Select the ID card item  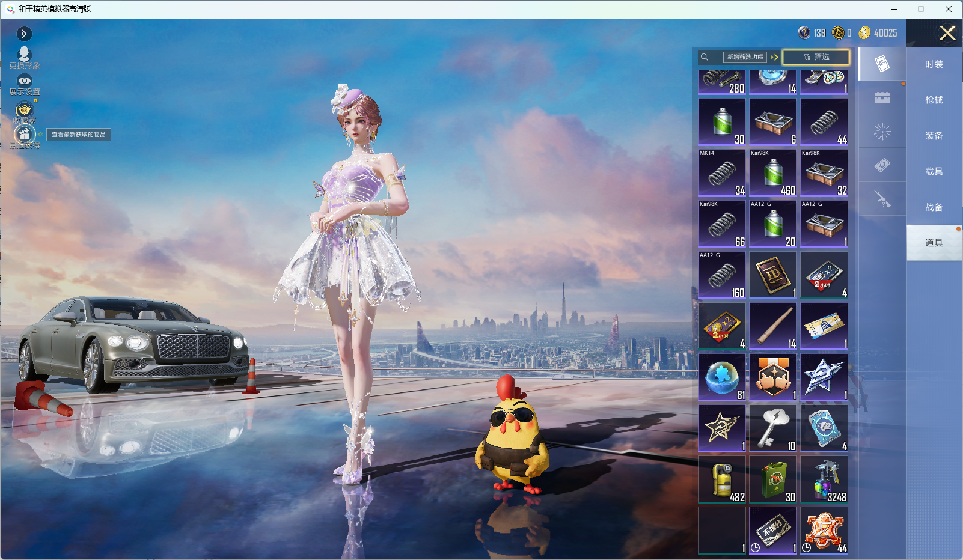pyautogui.click(x=773, y=275)
